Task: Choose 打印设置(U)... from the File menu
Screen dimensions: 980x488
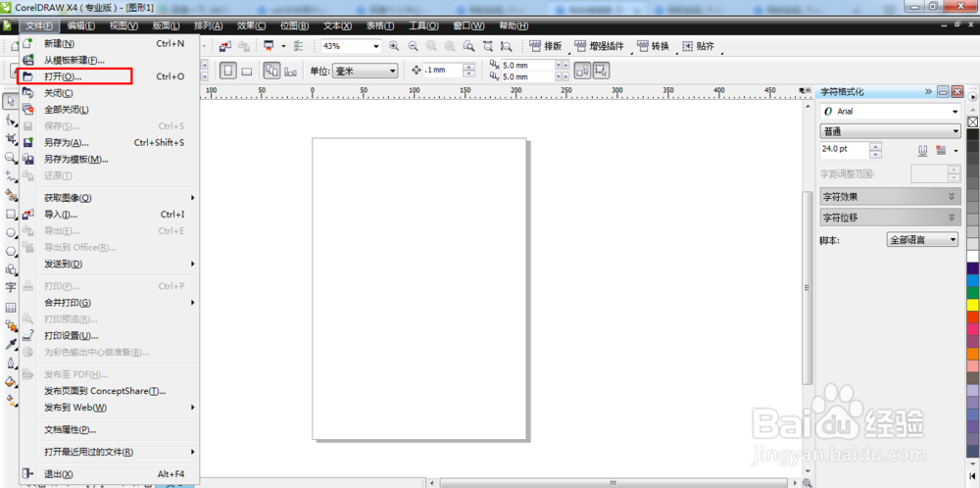Action: 110,335
